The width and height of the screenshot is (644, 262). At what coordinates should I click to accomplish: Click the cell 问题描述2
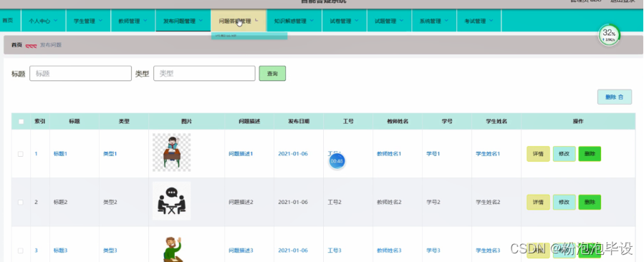pos(241,203)
